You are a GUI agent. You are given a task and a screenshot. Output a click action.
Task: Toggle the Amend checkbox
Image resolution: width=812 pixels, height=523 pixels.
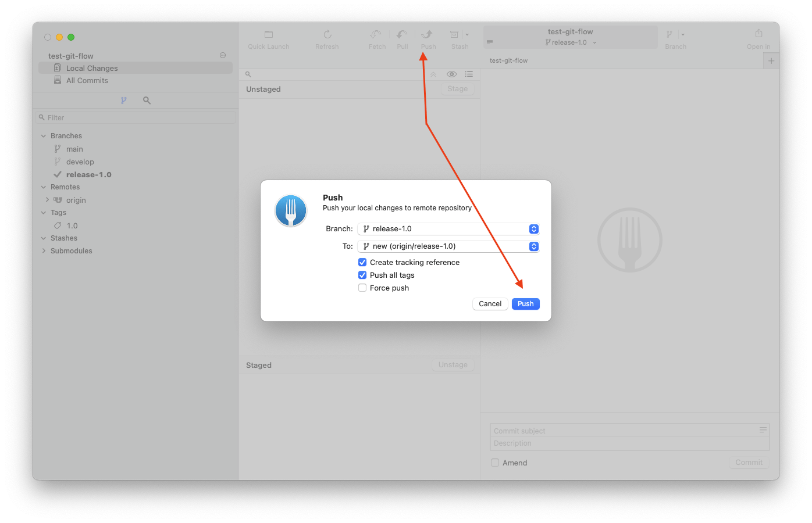(x=495, y=462)
